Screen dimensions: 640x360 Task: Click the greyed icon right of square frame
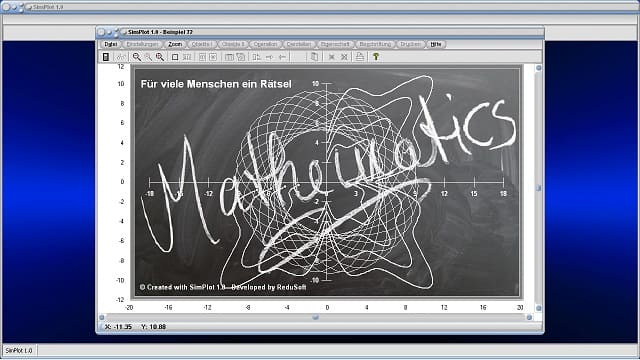tap(187, 57)
